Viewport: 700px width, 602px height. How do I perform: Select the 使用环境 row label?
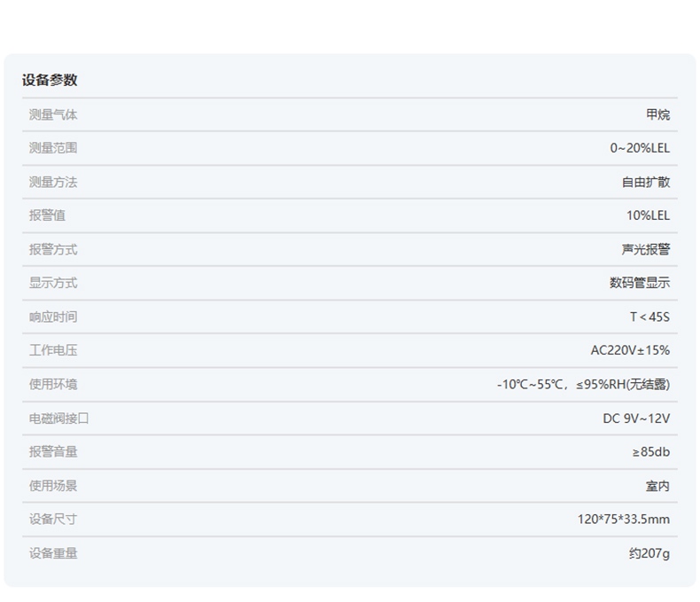[53, 384]
